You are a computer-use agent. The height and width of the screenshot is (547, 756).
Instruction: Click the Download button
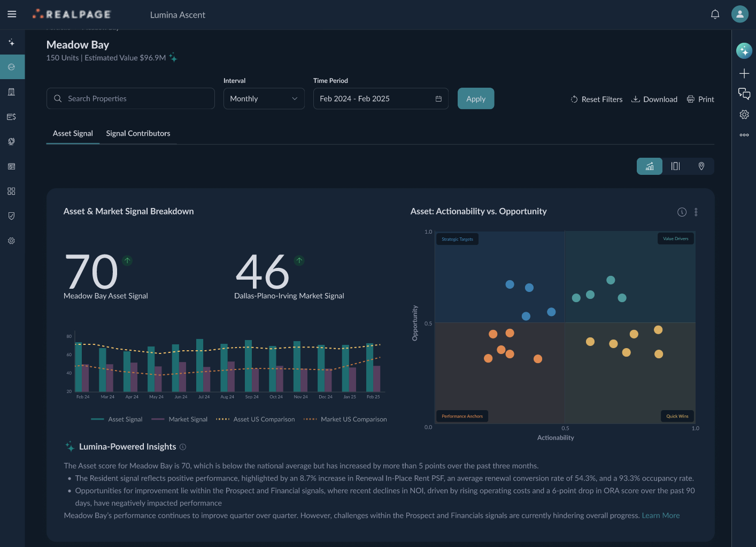point(654,99)
